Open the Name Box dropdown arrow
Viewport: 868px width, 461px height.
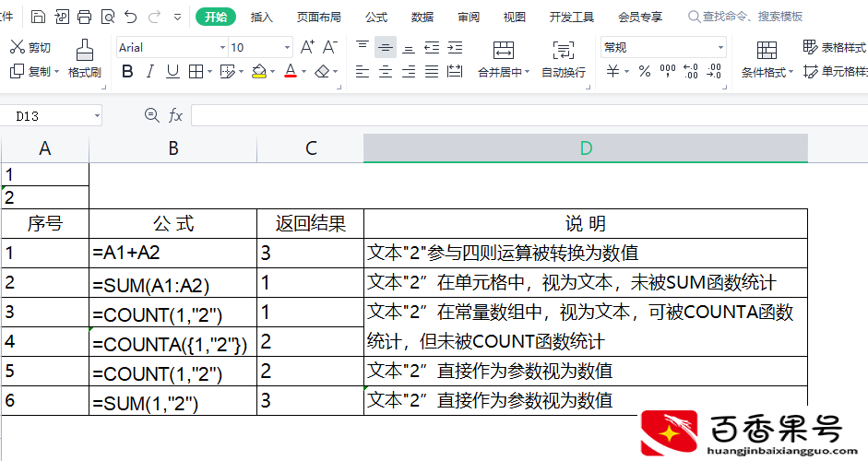tap(97, 116)
